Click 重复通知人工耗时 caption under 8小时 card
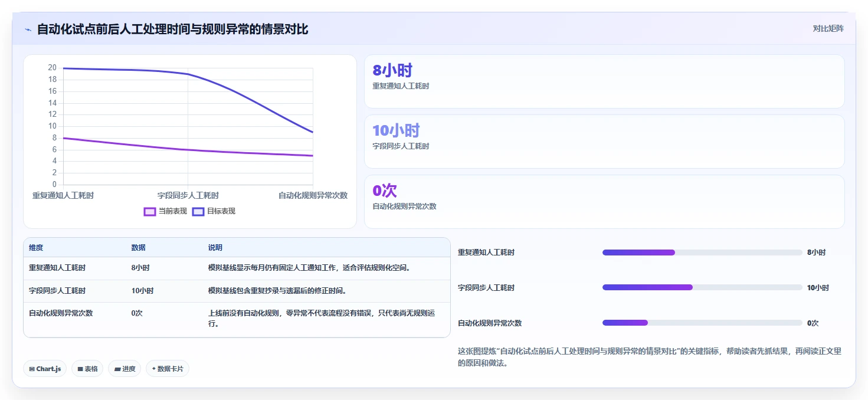The image size is (868, 400). pos(401,86)
